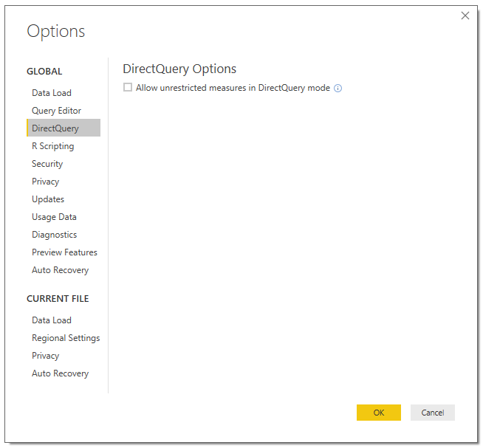Enable unrestricted measures in DirectQuery mode checkbox
483x448 pixels.
(128, 87)
